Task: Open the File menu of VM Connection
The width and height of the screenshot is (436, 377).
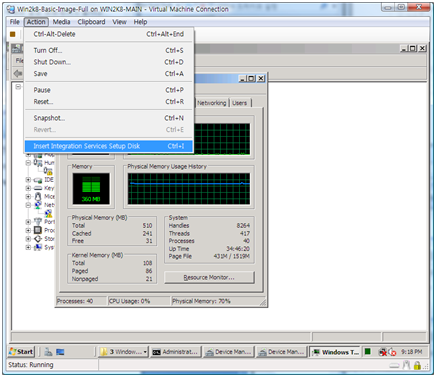Action: [x=15, y=22]
